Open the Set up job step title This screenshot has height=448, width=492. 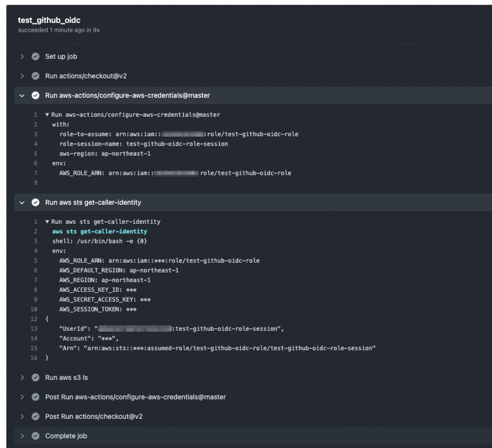coord(61,56)
